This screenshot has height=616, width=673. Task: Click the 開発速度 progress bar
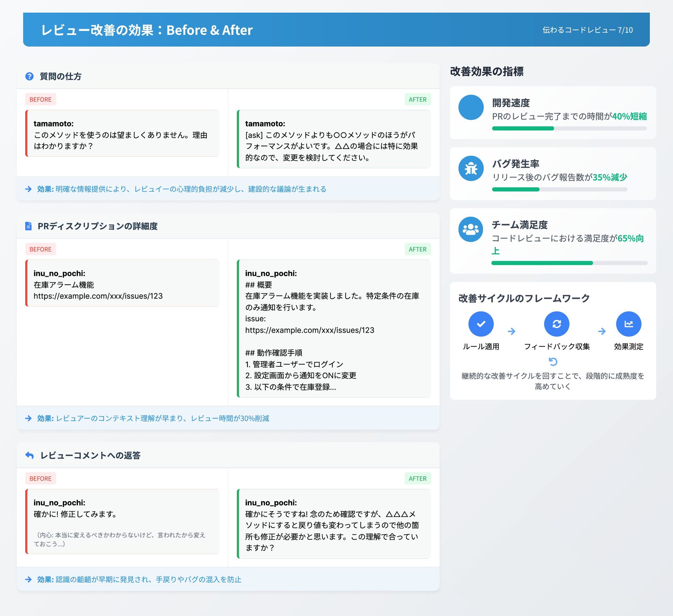569,129
